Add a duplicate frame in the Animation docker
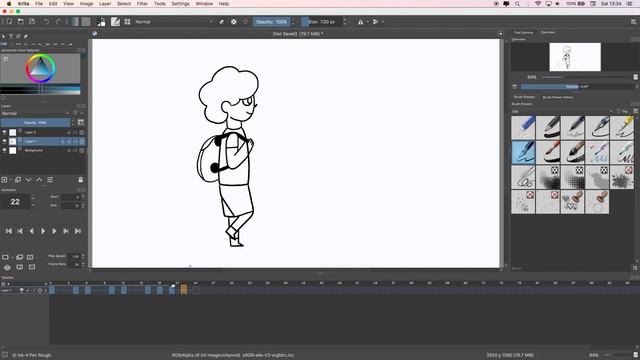This screenshot has width=640, height=360. coord(19,257)
